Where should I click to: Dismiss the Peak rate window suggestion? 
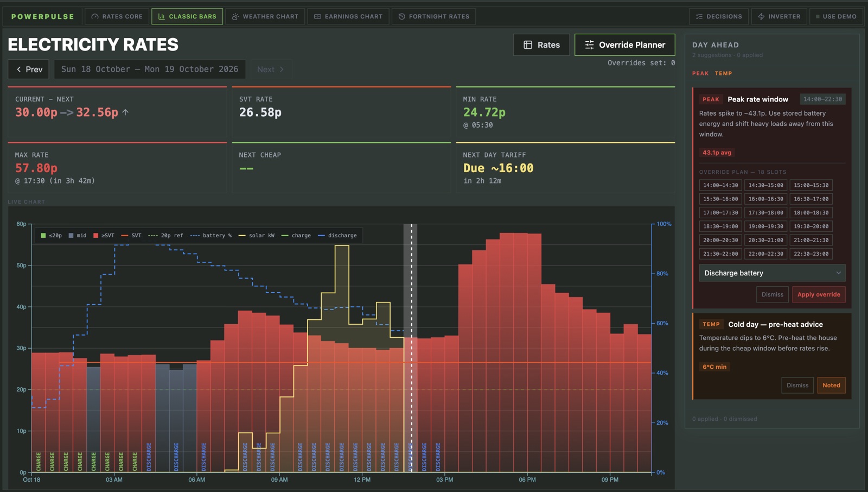pyautogui.click(x=773, y=294)
